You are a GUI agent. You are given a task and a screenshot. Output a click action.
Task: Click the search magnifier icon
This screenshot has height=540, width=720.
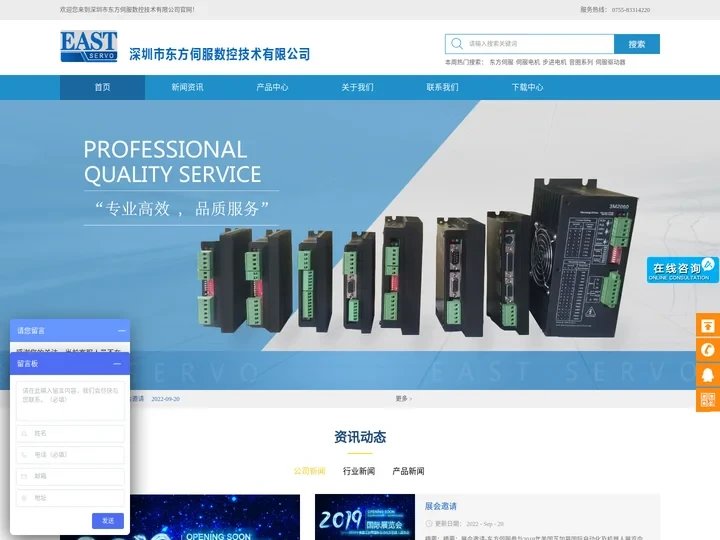tap(456, 44)
